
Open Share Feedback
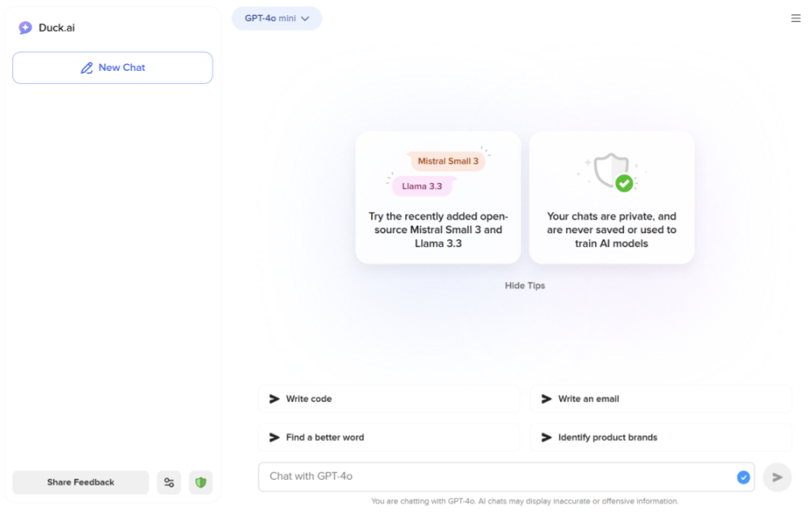pos(81,482)
